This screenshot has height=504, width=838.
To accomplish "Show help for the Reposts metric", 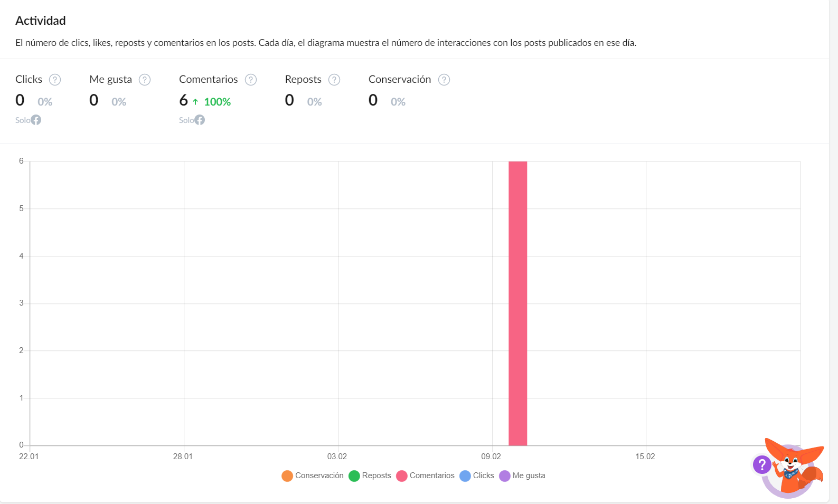I will [x=334, y=80].
